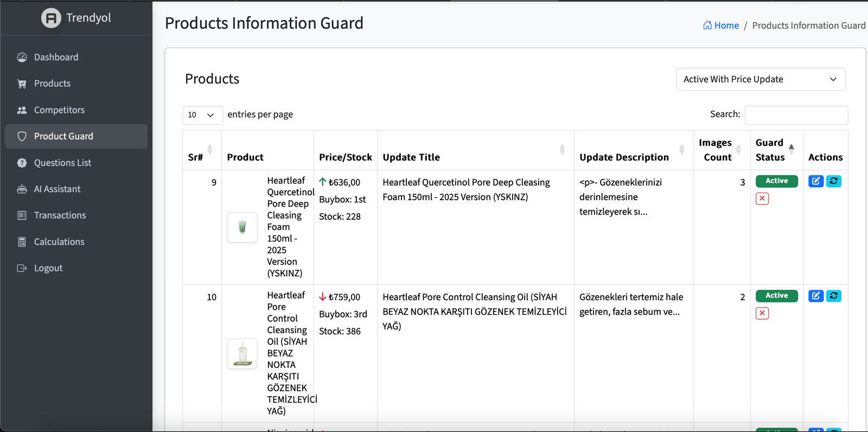Click the AI Assistant robot icon
This screenshot has width=868, height=432.
click(22, 189)
